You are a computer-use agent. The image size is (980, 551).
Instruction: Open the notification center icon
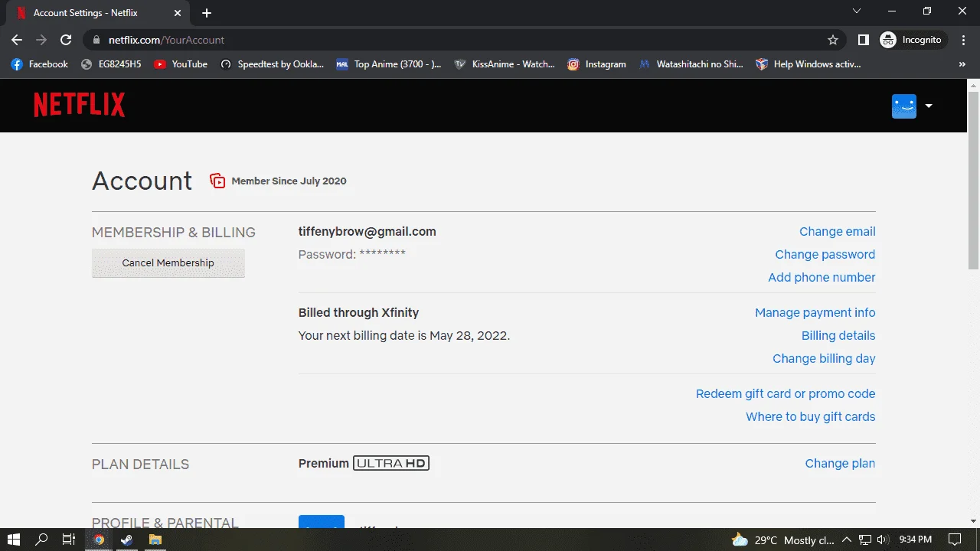click(x=955, y=540)
